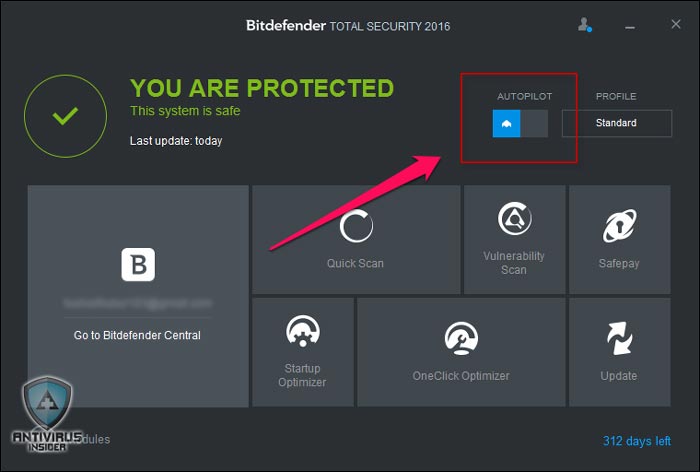Image resolution: width=700 pixels, height=472 pixels.
Task: Click the grey half of the Autopilot switch
Action: coord(534,123)
